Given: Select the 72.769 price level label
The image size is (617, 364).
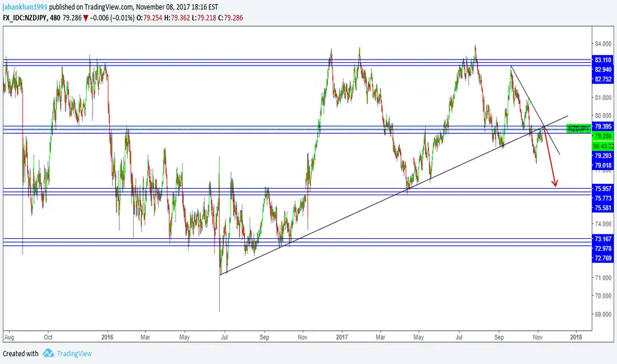Looking at the screenshot, I should (x=603, y=258).
